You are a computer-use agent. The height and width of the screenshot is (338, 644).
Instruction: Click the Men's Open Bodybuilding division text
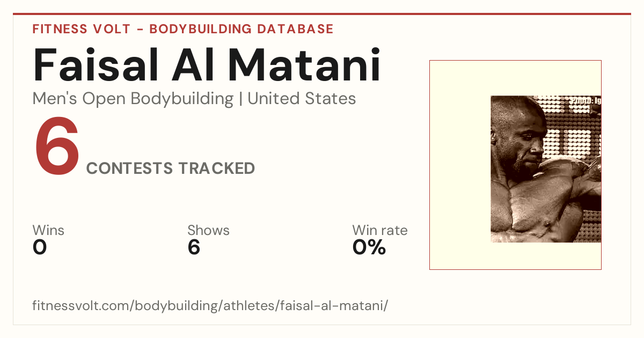pos(133,99)
